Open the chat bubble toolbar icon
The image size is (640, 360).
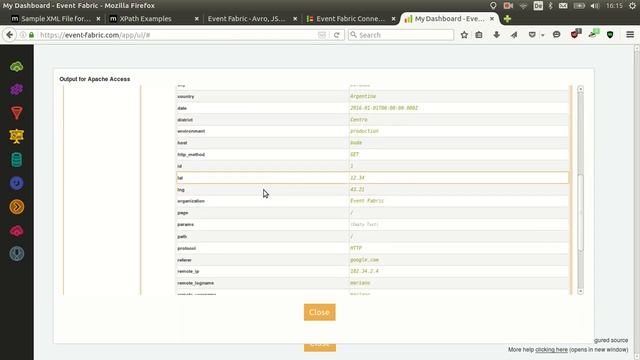556,35
